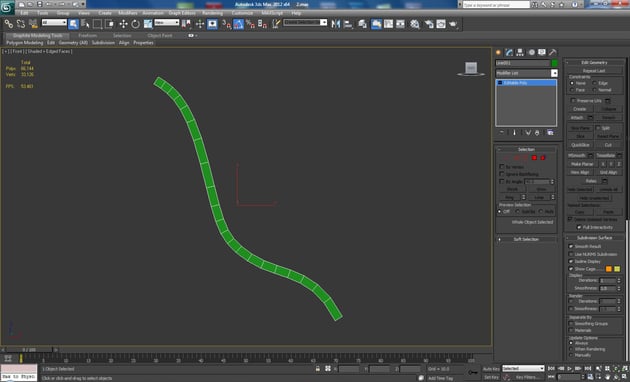Screen dimensions: 630x382
Task: Toggle the Graphite Modeling Tools ribbon icon
Action: [376, 24]
